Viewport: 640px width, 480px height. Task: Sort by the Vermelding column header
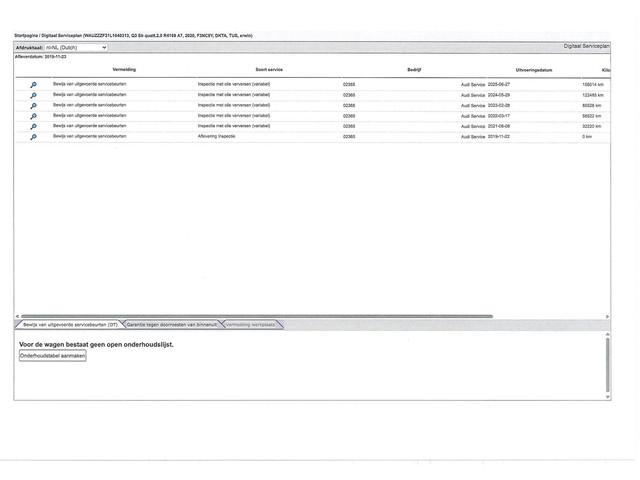click(124, 70)
